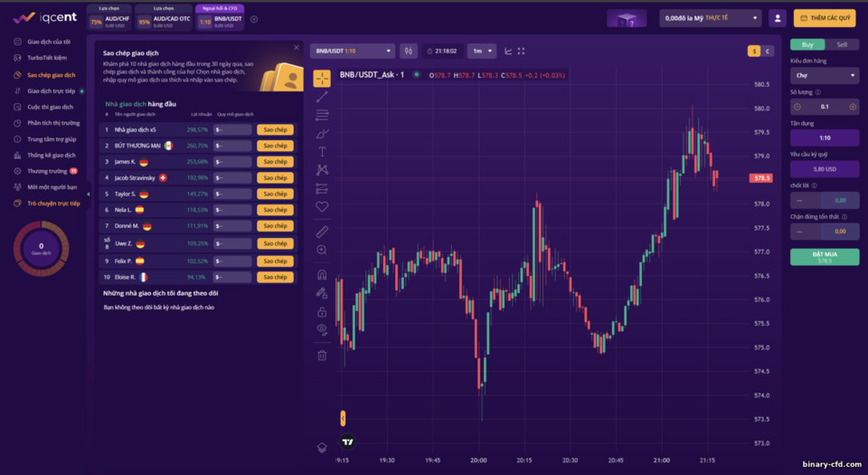
Task: Select the Sell tab
Action: click(842, 45)
